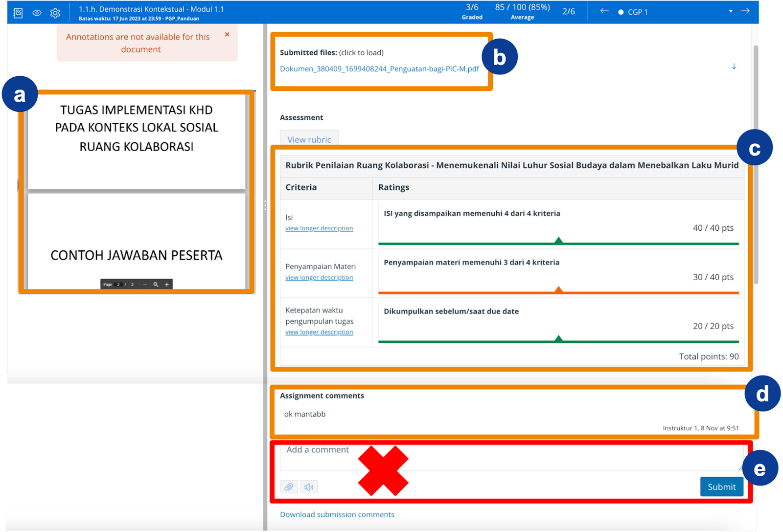
Task: Click Penyampaian Materi orange rating bar marker
Action: click(558, 290)
